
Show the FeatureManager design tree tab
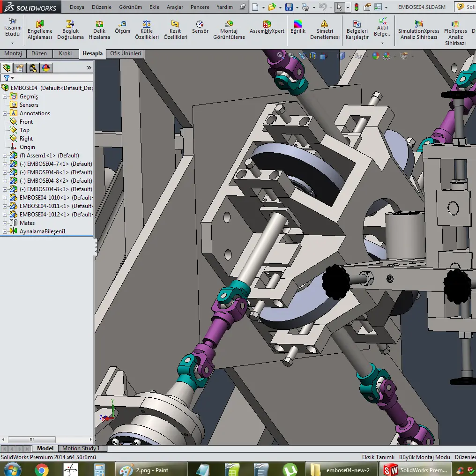click(7, 67)
